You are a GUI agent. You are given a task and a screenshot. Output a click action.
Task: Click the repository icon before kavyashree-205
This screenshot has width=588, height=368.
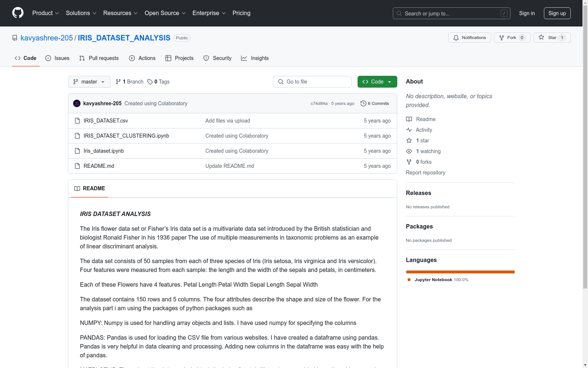(15, 38)
